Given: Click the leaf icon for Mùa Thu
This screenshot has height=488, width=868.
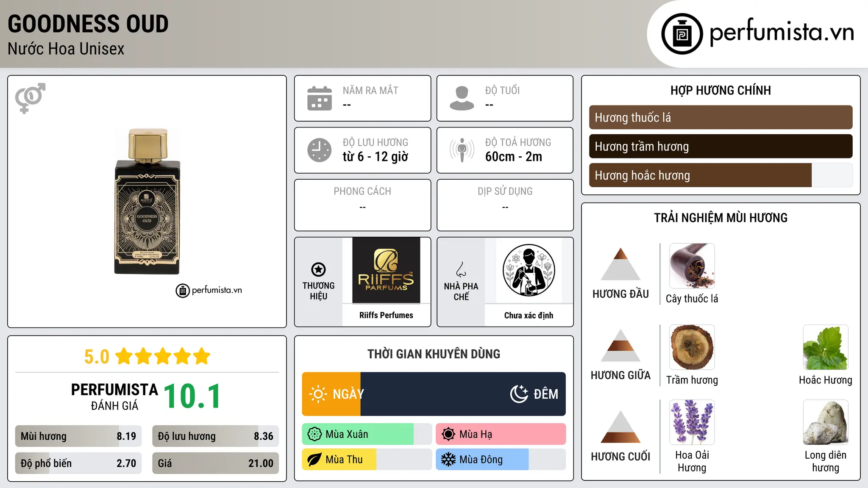Looking at the screenshot, I should tap(314, 460).
